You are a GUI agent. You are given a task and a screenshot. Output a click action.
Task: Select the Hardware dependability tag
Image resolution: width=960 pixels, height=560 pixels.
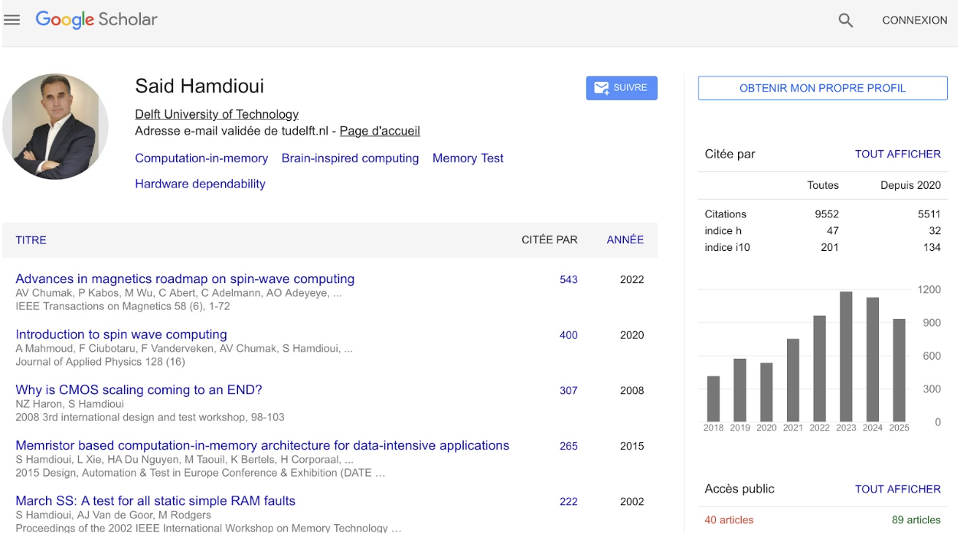tap(200, 184)
